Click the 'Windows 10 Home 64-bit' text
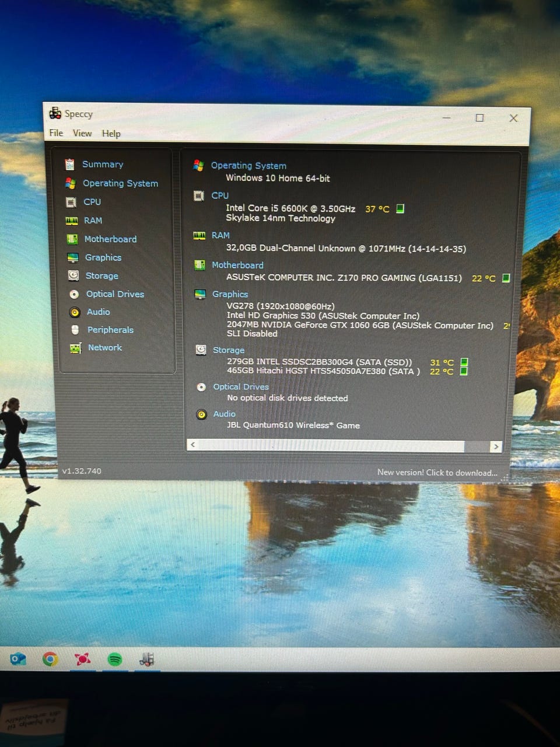Viewport: 560px width, 747px height. click(278, 178)
